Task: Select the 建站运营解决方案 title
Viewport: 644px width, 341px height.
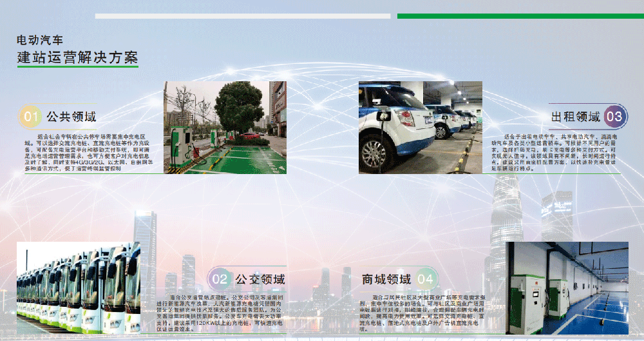Action: coord(77,57)
